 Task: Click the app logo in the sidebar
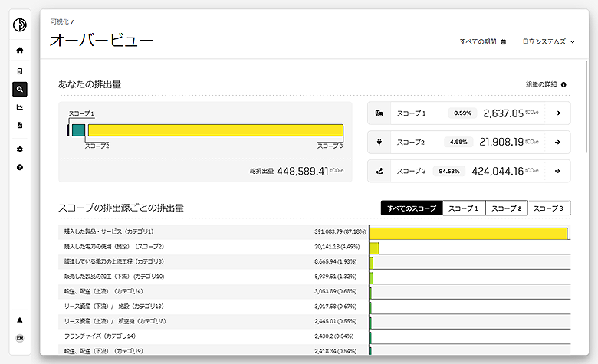(20, 25)
